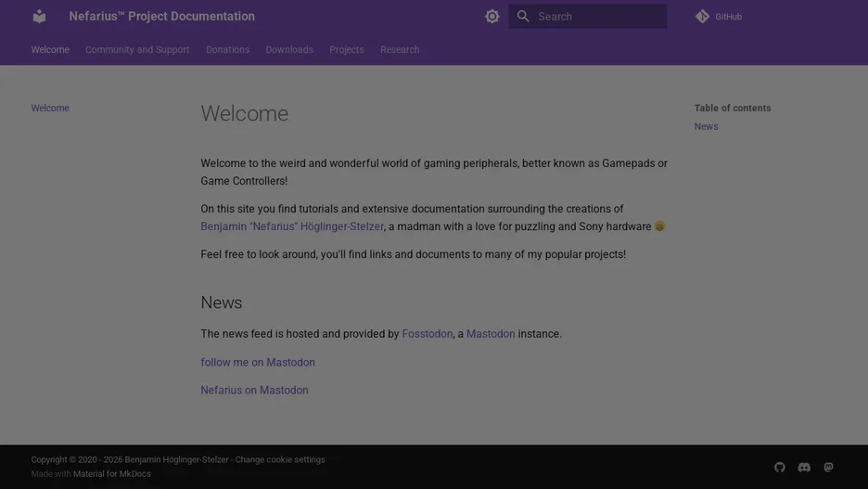Click the News section heading
This screenshot has height=489, width=868.
221,302
